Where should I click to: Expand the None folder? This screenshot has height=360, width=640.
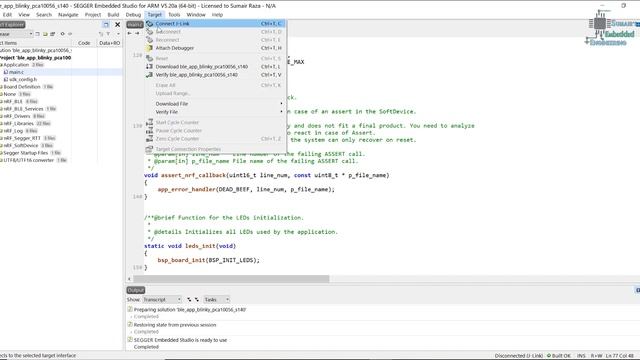(x=1, y=94)
